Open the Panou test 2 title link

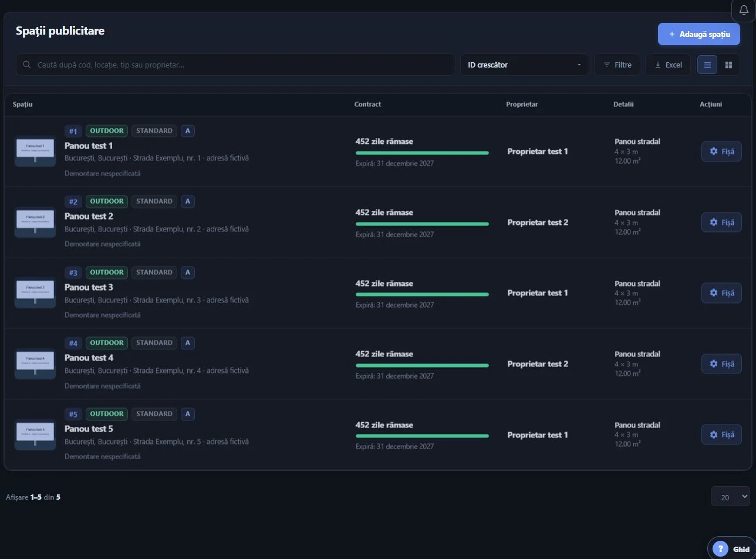pyautogui.click(x=89, y=216)
